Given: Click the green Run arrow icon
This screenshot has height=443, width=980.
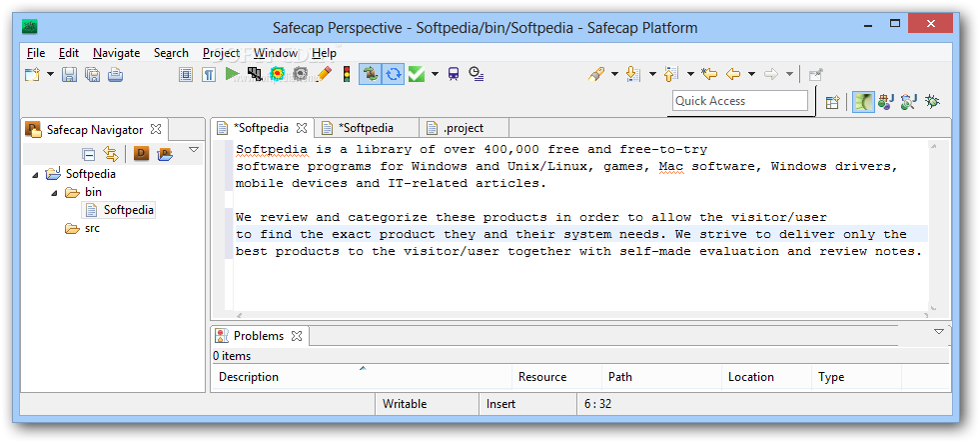Looking at the screenshot, I should pyautogui.click(x=233, y=74).
